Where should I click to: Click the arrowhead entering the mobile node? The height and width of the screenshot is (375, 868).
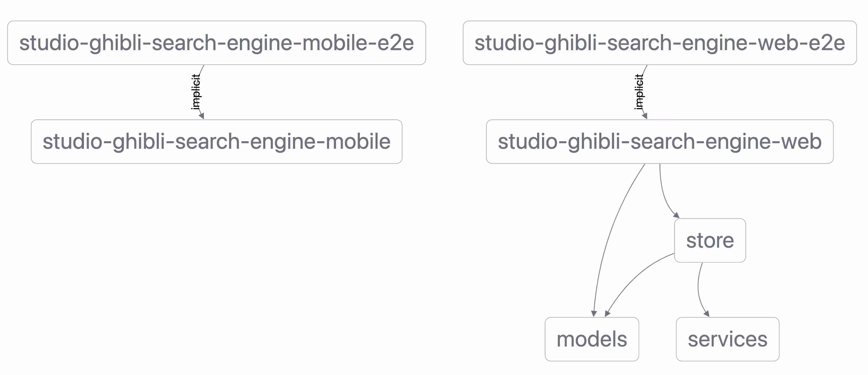point(202,116)
